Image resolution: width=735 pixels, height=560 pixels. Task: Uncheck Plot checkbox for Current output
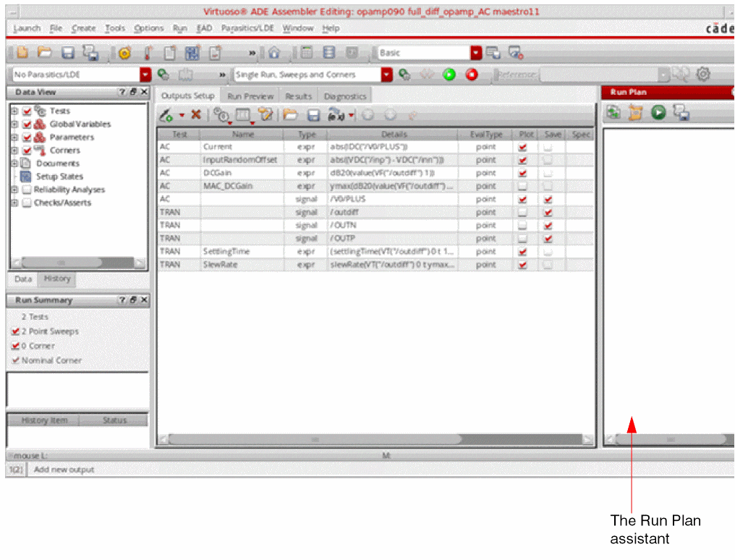[x=522, y=147]
